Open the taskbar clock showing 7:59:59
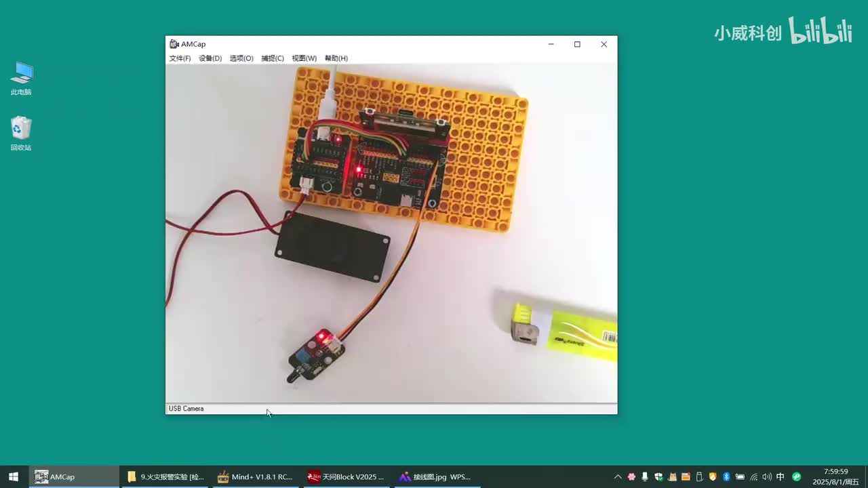This screenshot has height=488, width=868. tap(836, 477)
